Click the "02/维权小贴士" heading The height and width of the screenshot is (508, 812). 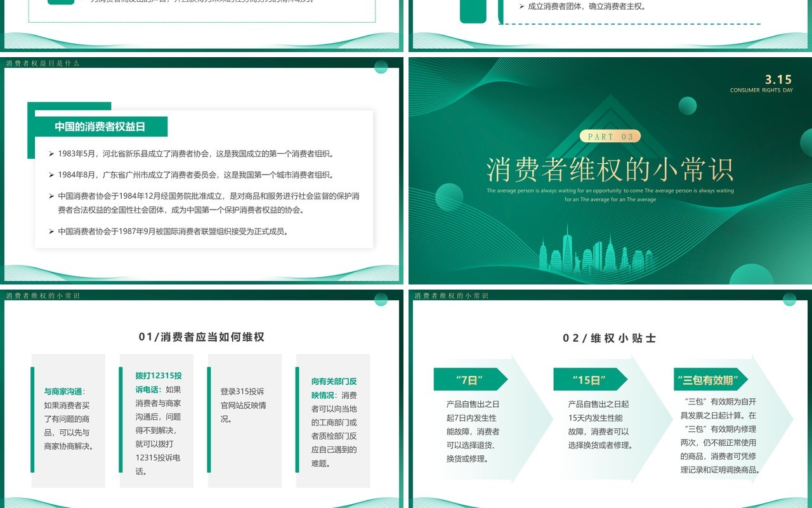pyautogui.click(x=610, y=338)
